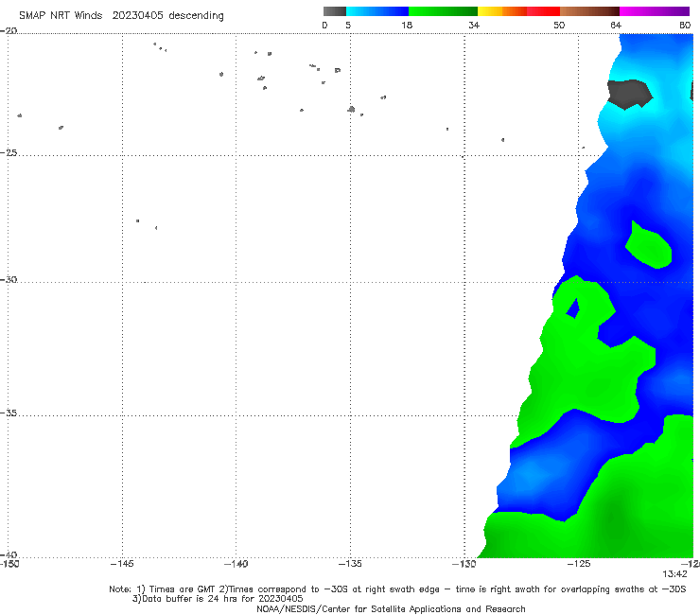Click the last label at the color bar's right end
This screenshot has width=700, height=615.
point(685,25)
